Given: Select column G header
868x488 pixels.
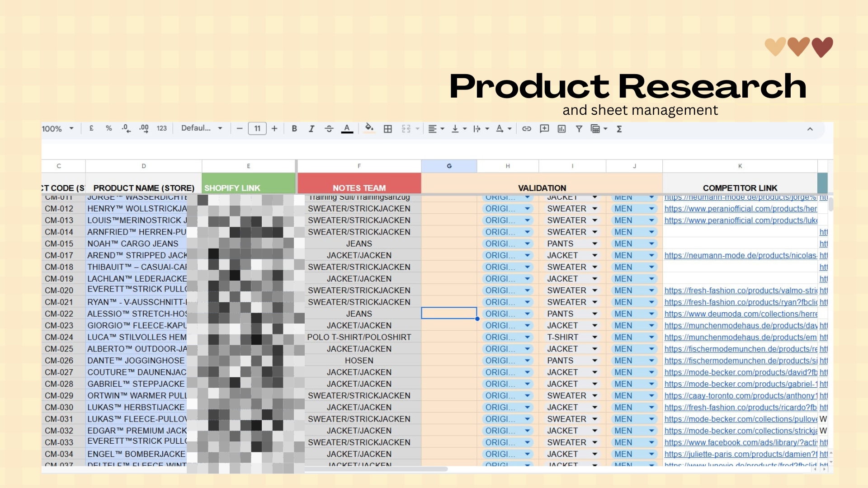Looking at the screenshot, I should [449, 166].
